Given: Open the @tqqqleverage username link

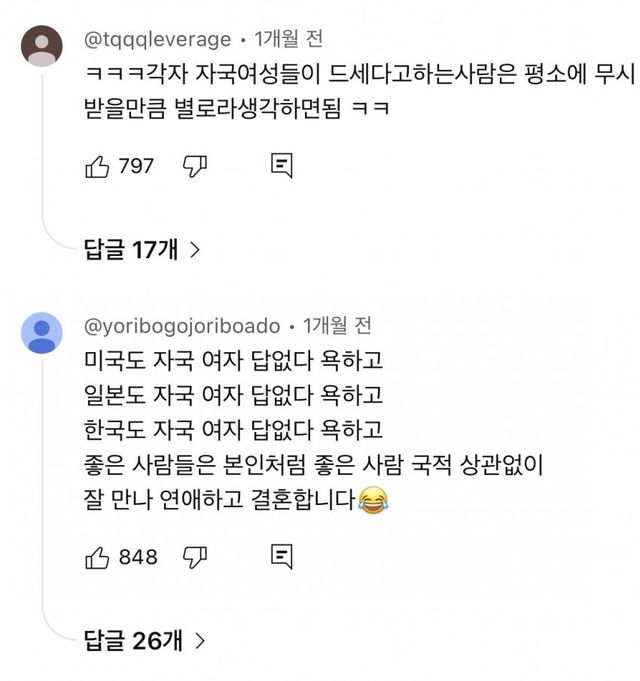Looking at the screenshot, I should click(x=157, y=39).
